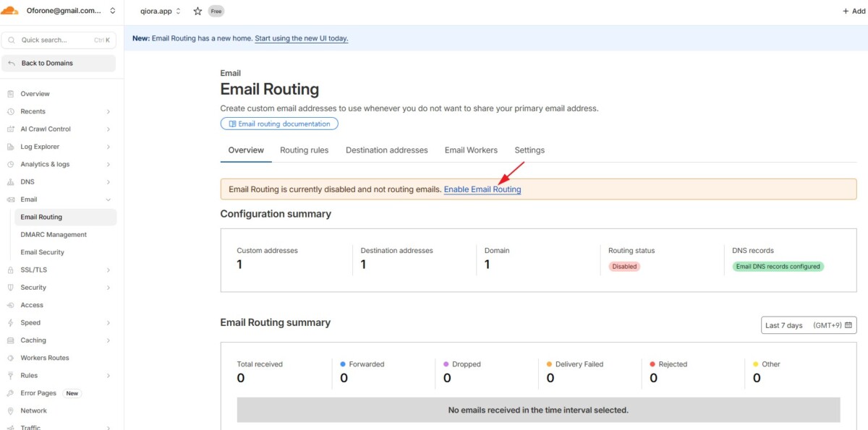Click the search magnifier icon
Viewport: 868px width, 430px height.
pos(12,40)
